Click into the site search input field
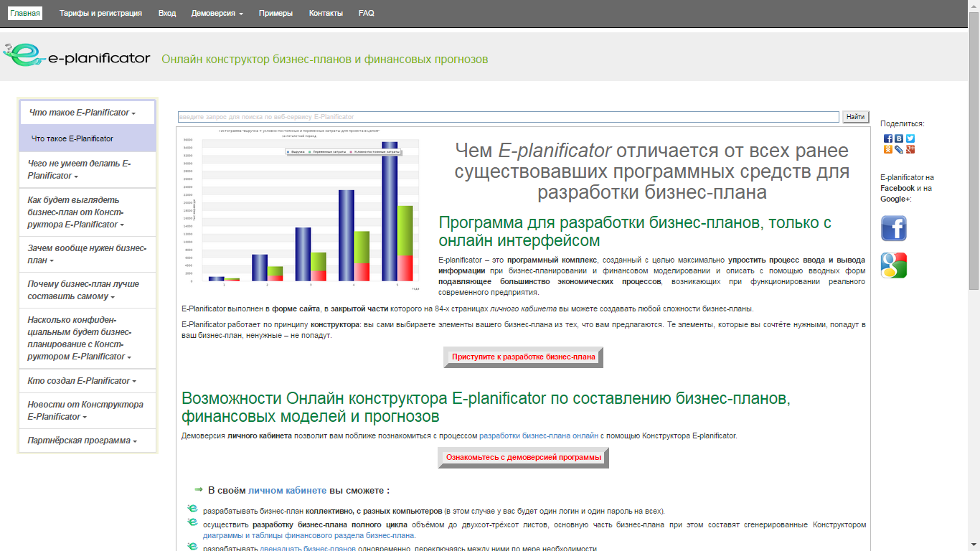The height and width of the screenshot is (551, 980). pos(508,117)
